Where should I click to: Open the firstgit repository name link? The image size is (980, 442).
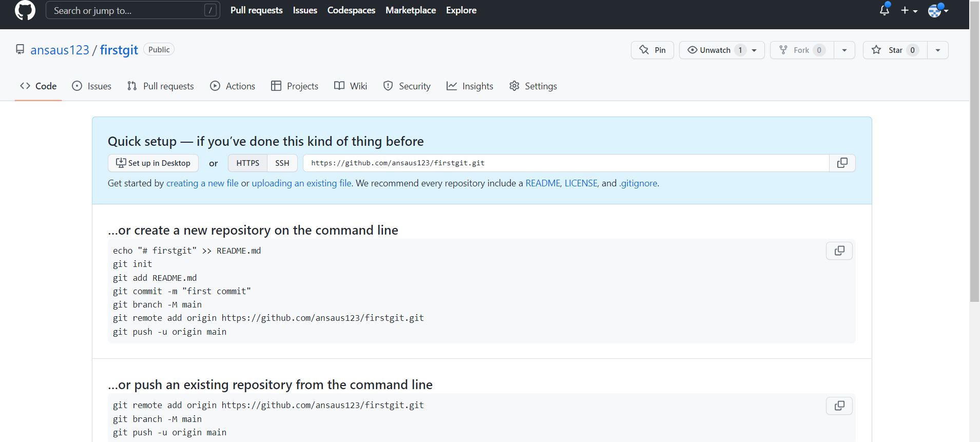119,50
